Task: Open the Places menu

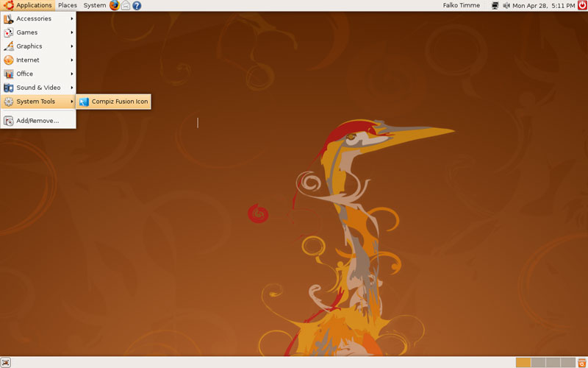Action: pyautogui.click(x=68, y=5)
